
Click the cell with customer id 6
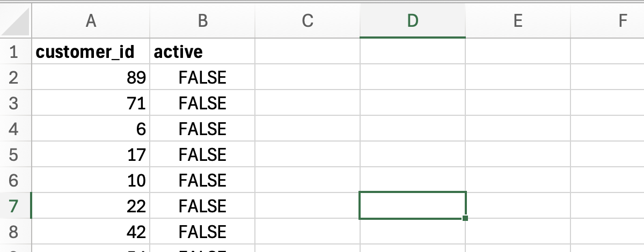91,129
